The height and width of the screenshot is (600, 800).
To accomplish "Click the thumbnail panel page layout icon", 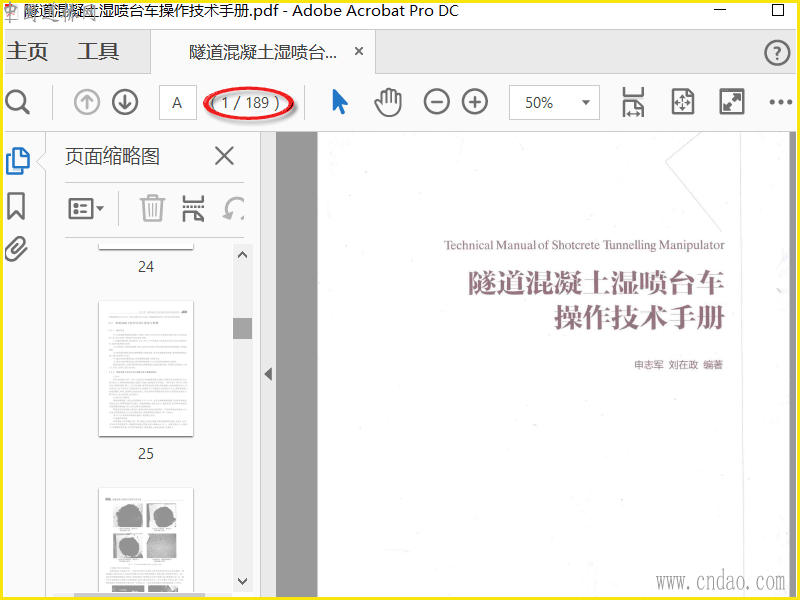I will pyautogui.click(x=193, y=208).
